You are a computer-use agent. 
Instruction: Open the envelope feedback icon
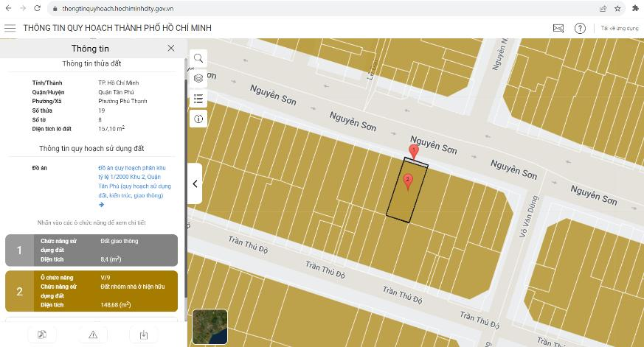tap(558, 28)
